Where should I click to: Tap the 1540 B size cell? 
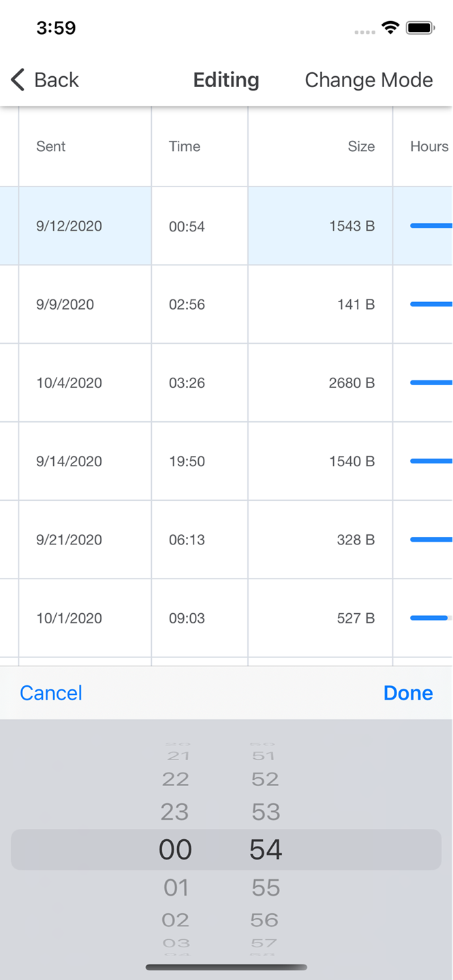point(352,461)
